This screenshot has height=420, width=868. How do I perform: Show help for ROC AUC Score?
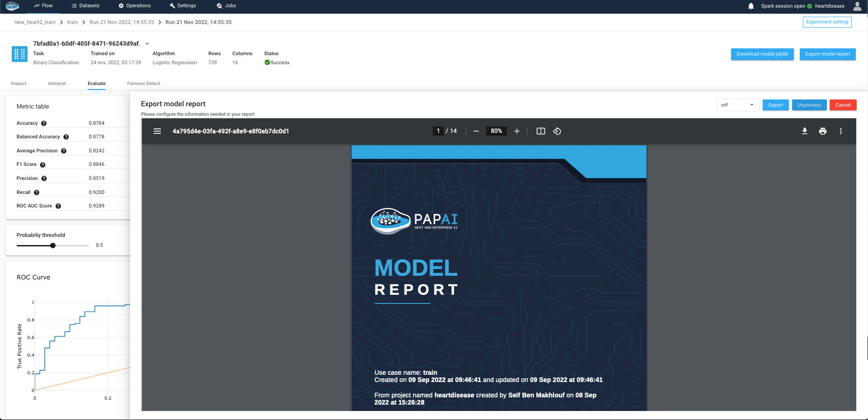tap(58, 206)
